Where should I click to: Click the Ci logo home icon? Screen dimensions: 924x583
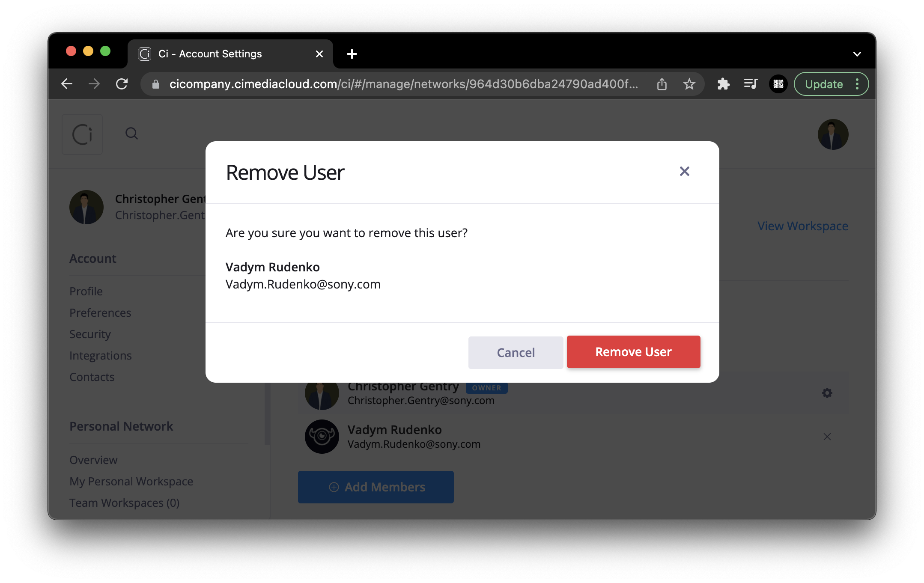point(82,134)
